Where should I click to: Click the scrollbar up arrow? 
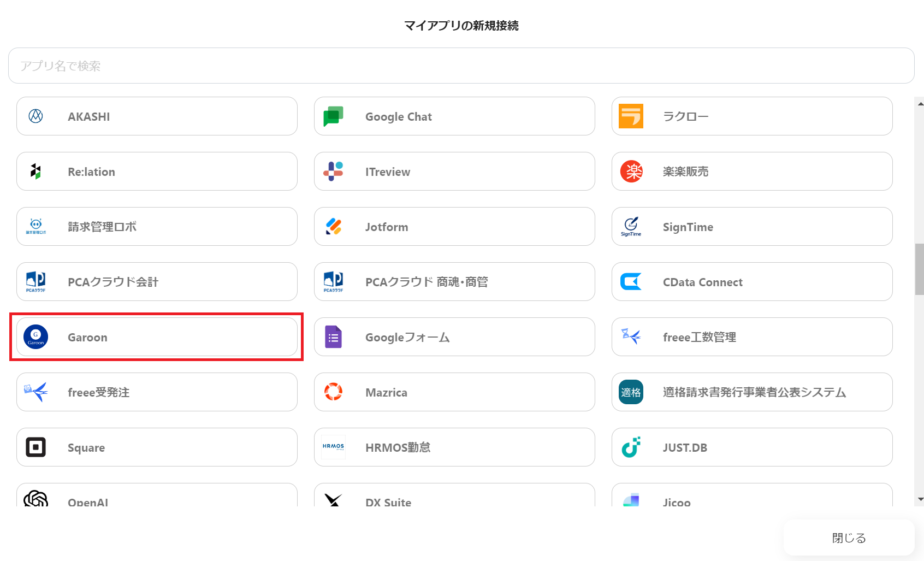click(x=921, y=103)
